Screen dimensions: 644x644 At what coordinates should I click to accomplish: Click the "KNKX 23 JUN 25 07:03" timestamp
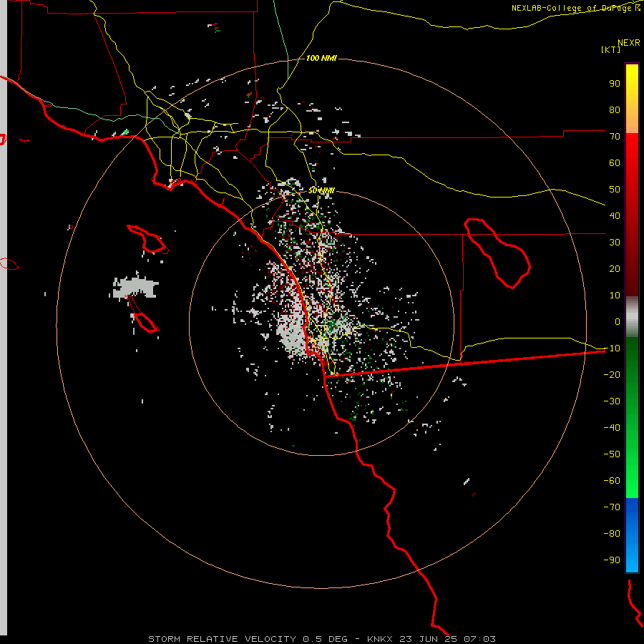[x=431, y=639]
